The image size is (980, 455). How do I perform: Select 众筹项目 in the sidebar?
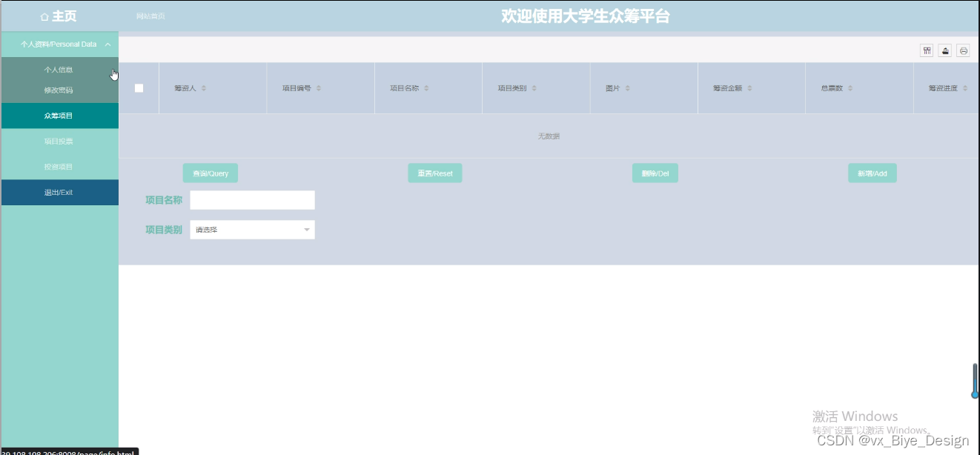click(59, 116)
